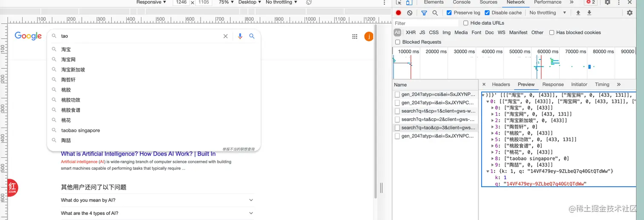Toggle the network filter funnel icon

coord(424,13)
